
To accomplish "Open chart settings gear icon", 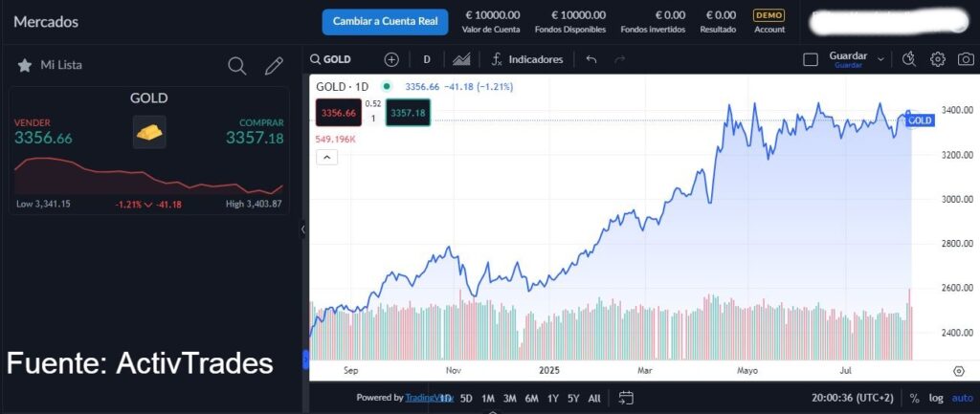I will [x=938, y=59].
